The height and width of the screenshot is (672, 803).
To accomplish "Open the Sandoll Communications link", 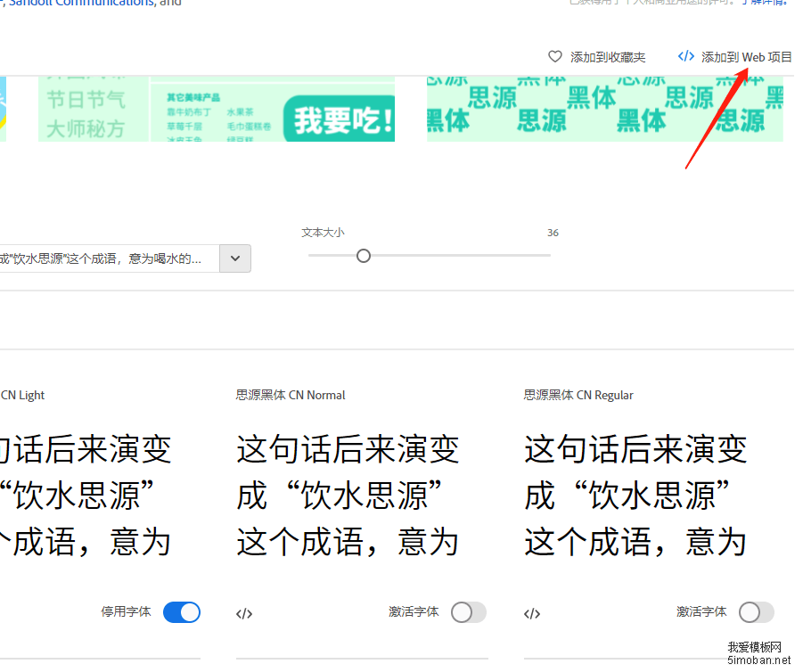I will tap(80, 3).
